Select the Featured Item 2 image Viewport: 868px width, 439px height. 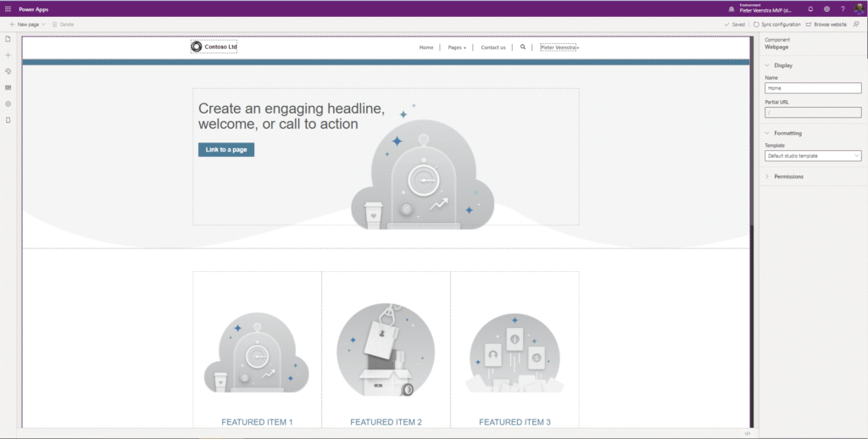[x=386, y=349]
